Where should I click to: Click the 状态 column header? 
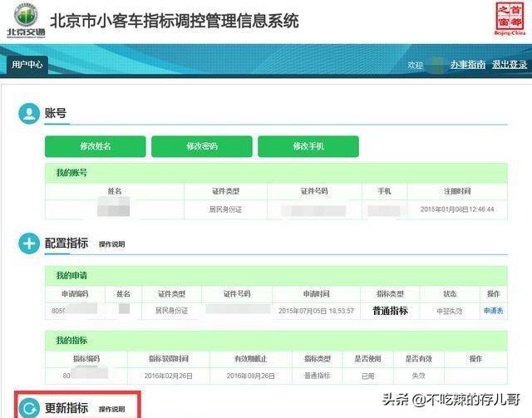click(x=450, y=294)
